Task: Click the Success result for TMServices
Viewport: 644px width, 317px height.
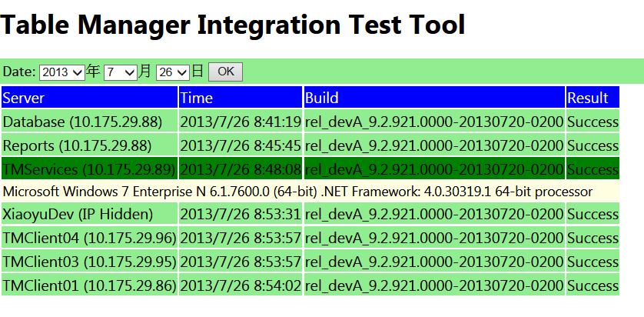Action: coord(593,169)
